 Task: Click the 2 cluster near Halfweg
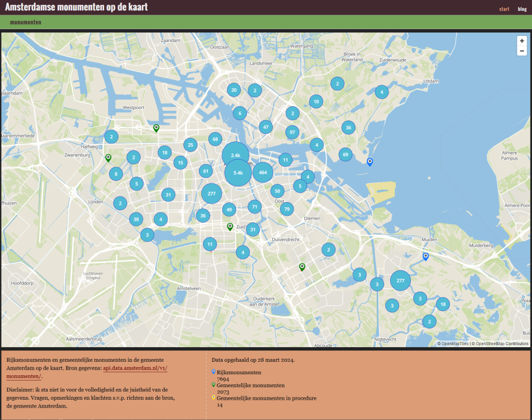(x=111, y=137)
